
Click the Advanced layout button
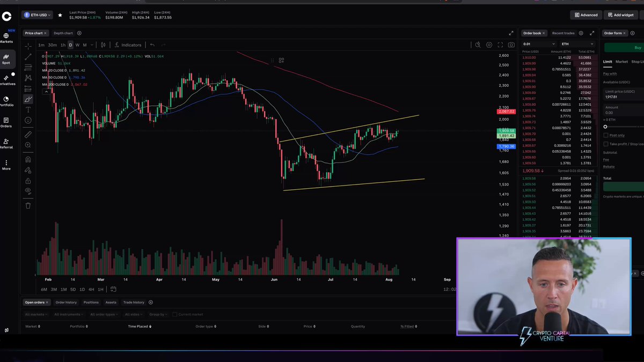pyautogui.click(x=586, y=15)
